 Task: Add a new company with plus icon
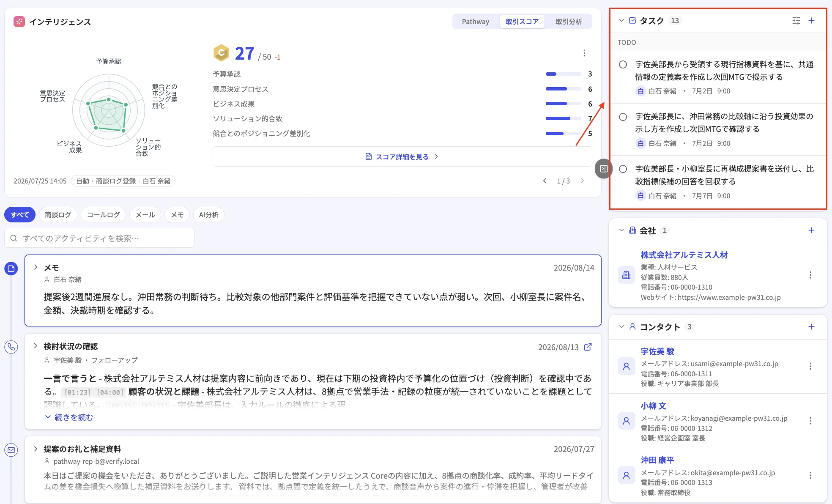pyautogui.click(x=811, y=230)
